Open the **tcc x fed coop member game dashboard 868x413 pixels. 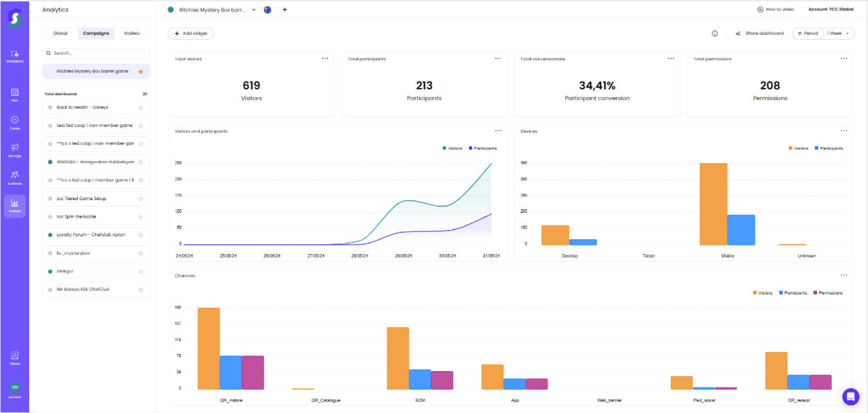point(96,180)
